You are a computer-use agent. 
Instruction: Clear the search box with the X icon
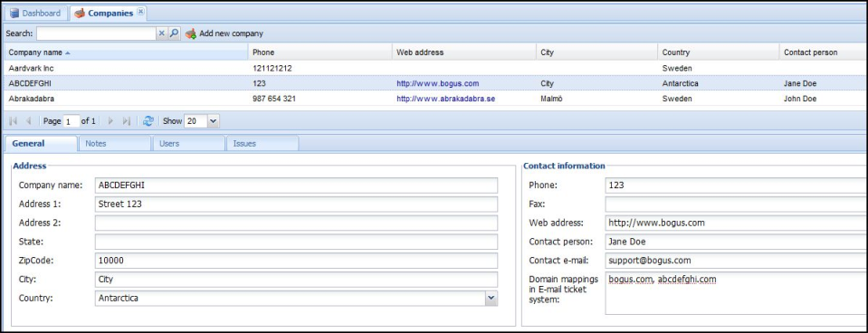[x=162, y=33]
